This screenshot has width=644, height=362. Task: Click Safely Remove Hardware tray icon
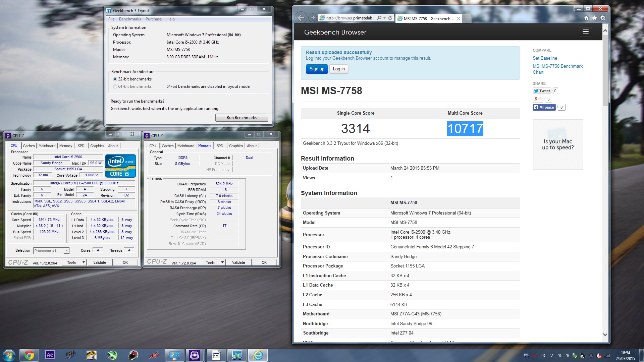tap(575, 356)
